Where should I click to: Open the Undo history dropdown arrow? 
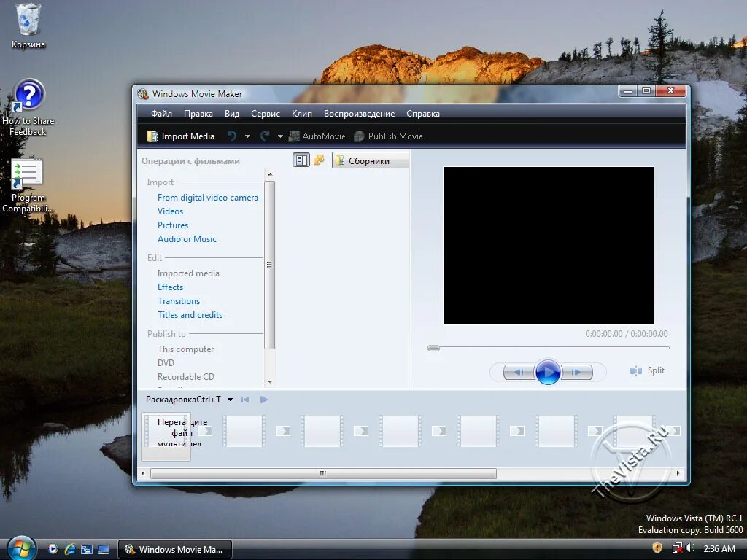[247, 136]
